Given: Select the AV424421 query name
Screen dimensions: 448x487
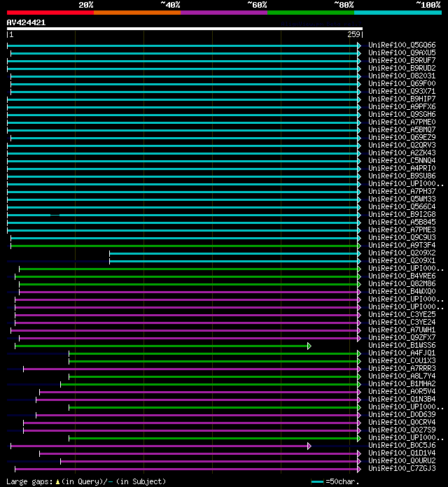Looking at the screenshot, I should pyautogui.click(x=26, y=22).
